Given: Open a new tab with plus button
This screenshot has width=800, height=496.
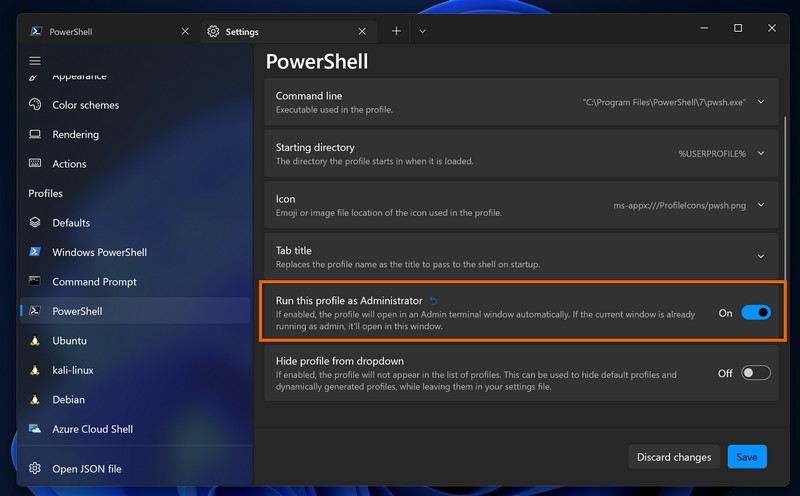Looking at the screenshot, I should tap(396, 31).
